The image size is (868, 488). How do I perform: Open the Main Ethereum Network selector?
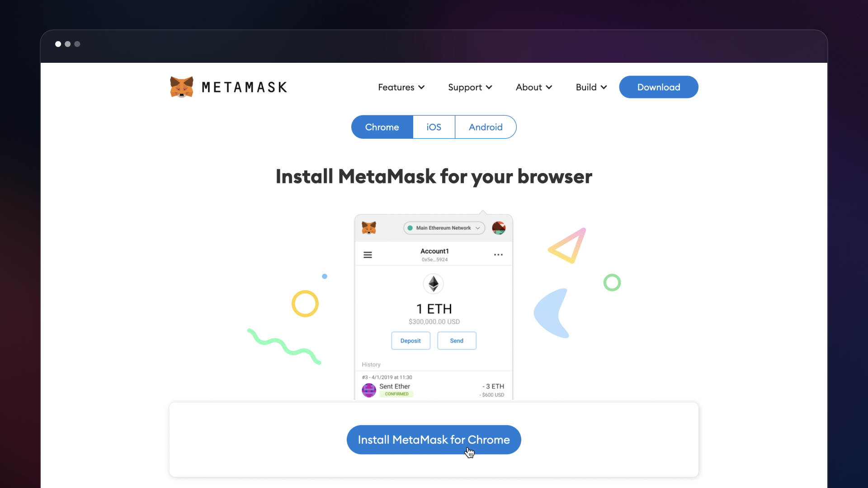click(444, 228)
